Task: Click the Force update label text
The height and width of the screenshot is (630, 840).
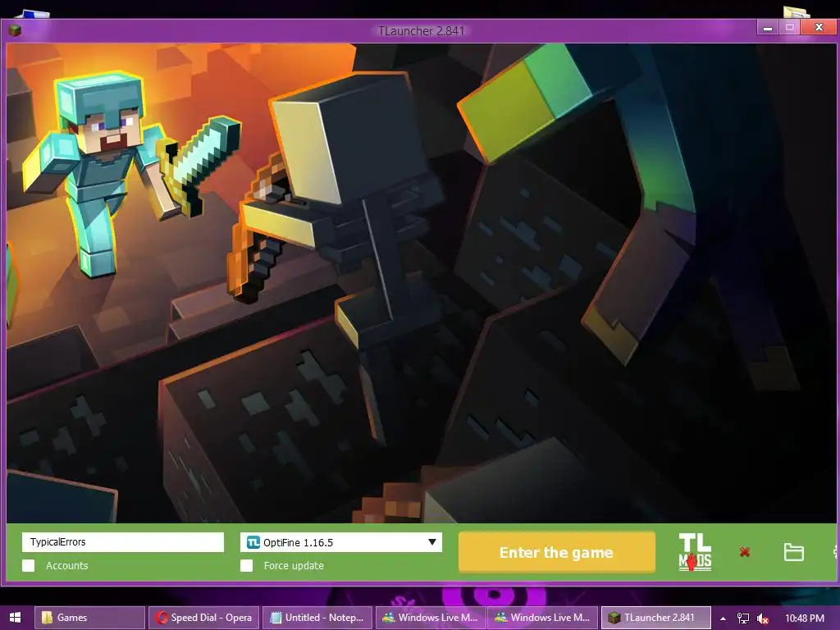Action: [x=294, y=565]
